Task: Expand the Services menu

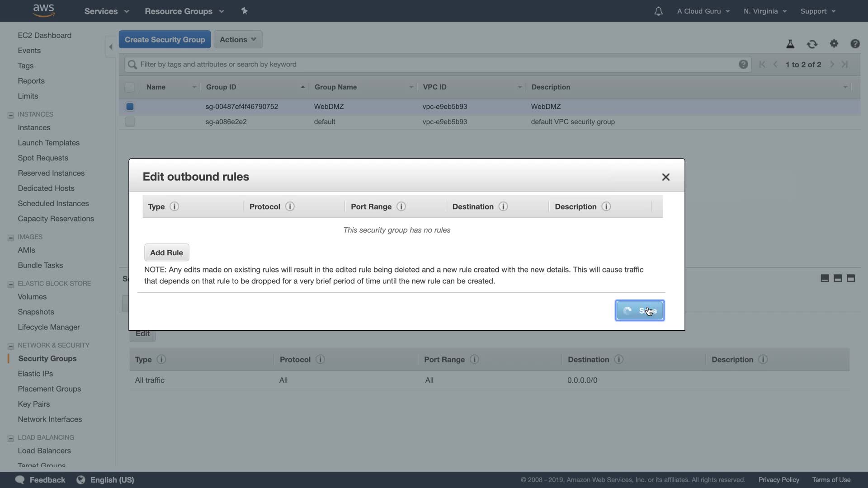Action: [106, 11]
